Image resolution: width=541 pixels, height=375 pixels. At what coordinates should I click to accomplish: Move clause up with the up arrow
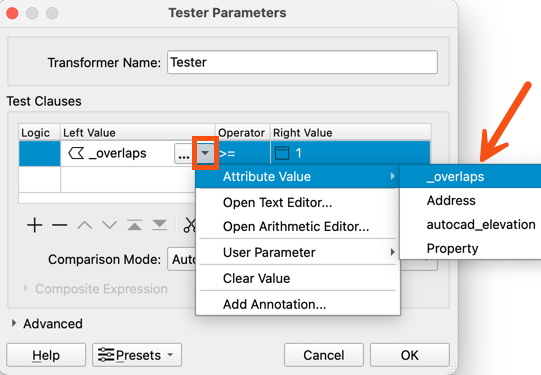(x=85, y=226)
